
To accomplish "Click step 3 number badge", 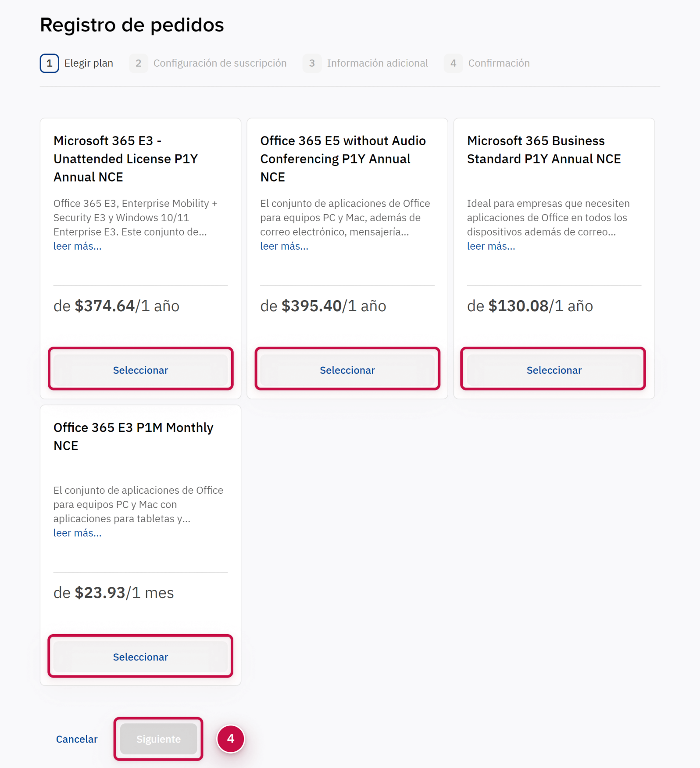I will [x=312, y=63].
